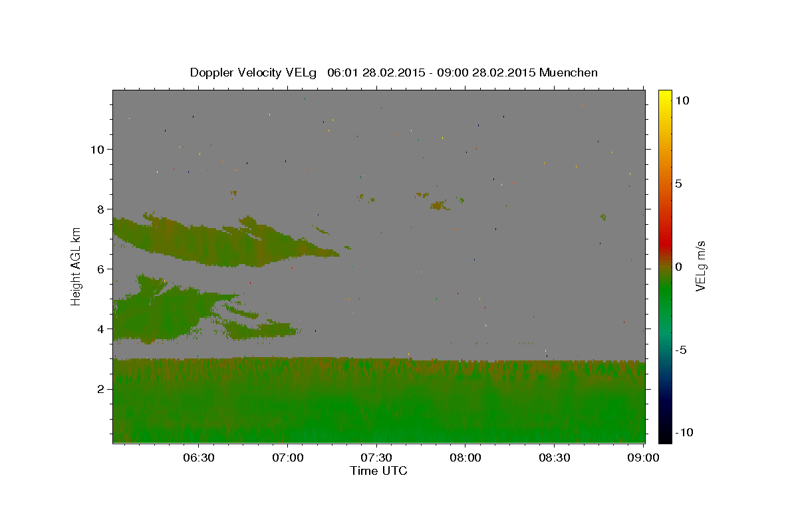The image size is (798, 532).
Task: Click the "VELg m/s" colorbar label
Action: pyautogui.click(x=700, y=267)
